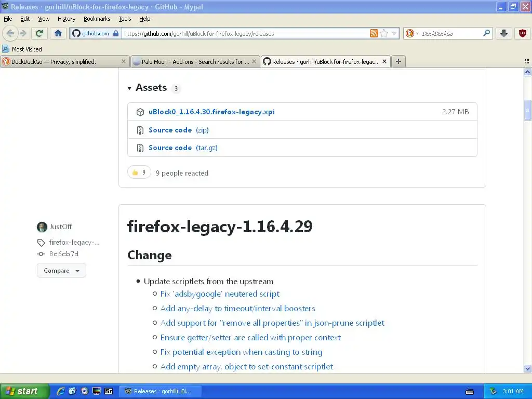Image resolution: width=532 pixels, height=399 pixels.
Task: Click the vertical scrollbar thumb
Action: (x=527, y=110)
